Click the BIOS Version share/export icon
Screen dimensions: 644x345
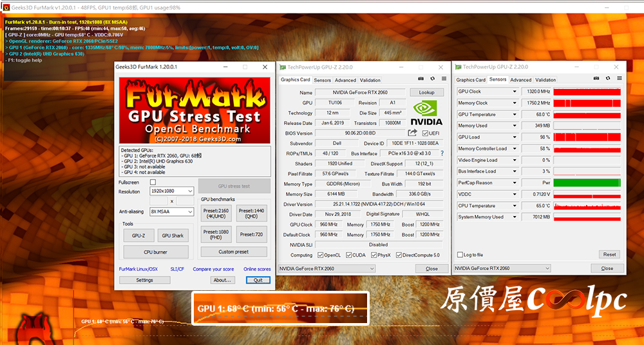coord(412,133)
